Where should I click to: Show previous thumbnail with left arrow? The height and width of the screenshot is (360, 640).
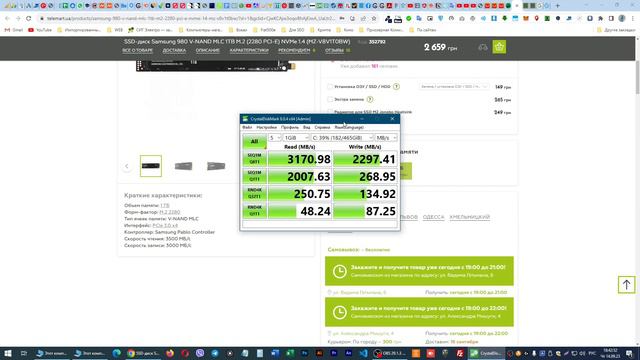click(x=127, y=166)
